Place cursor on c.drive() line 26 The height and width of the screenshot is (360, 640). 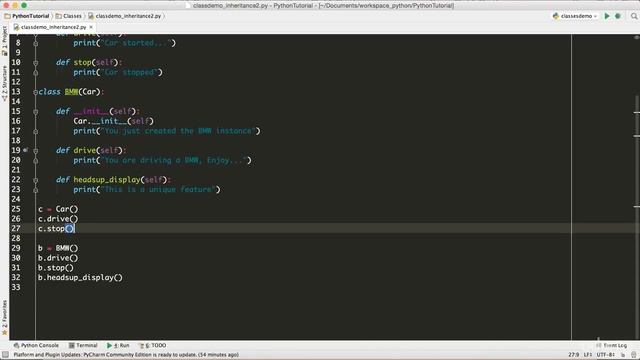[58, 219]
